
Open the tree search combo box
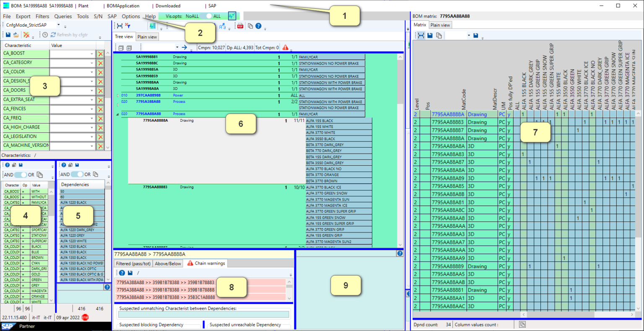pos(159,47)
